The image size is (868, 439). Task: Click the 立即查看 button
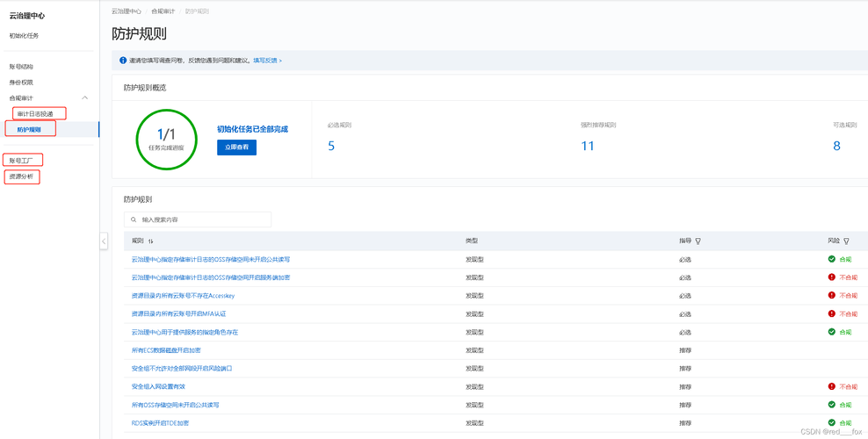tap(237, 148)
